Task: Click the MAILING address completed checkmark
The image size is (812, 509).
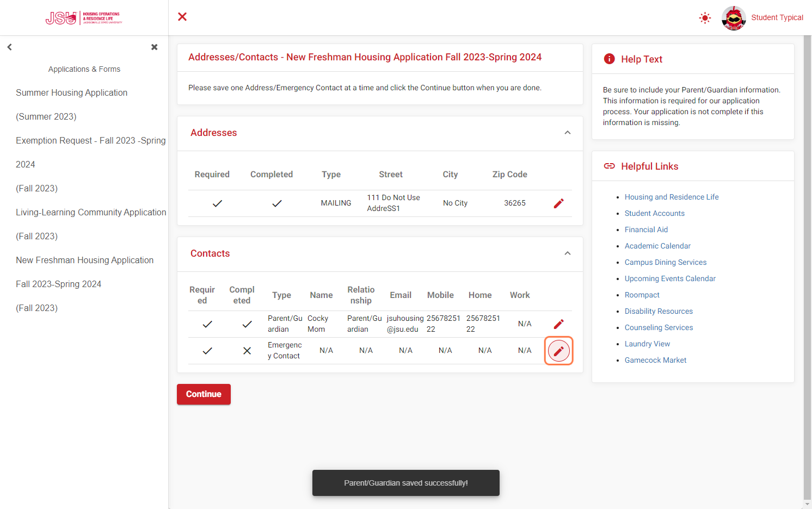Action: pyautogui.click(x=277, y=203)
